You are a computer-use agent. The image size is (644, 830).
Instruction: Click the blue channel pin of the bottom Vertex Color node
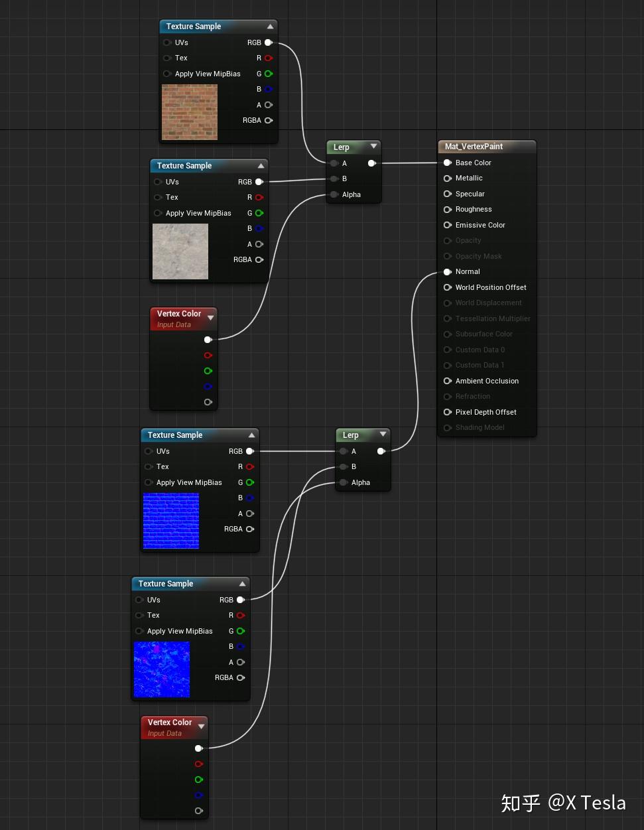(x=199, y=795)
